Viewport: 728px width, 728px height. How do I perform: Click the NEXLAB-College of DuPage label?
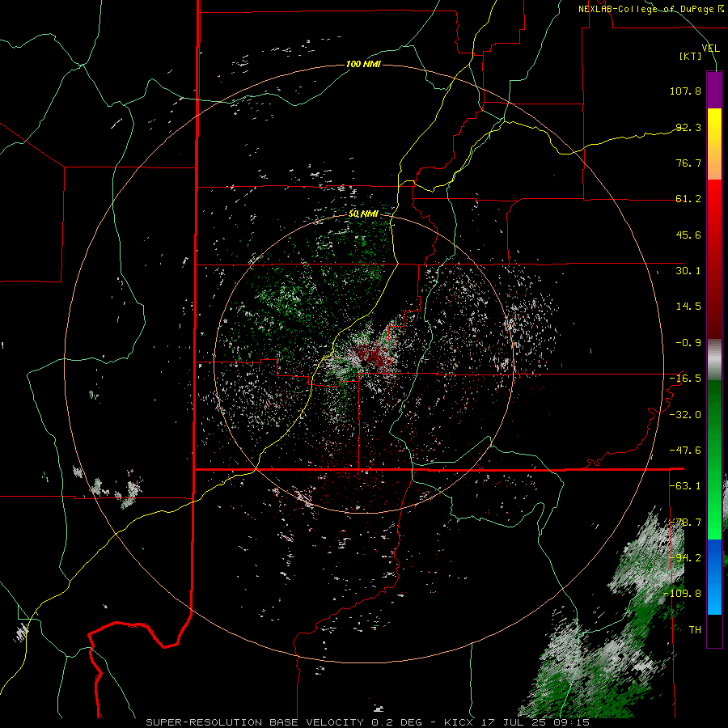650,9
